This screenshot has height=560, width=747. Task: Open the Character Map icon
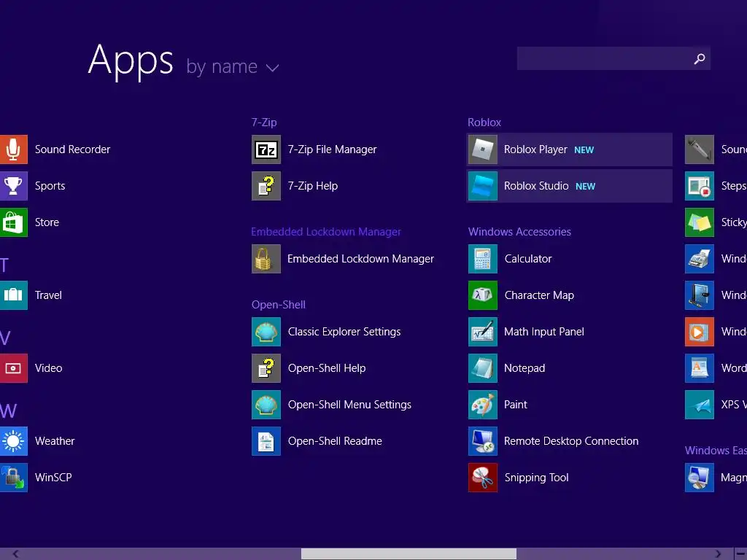pos(483,295)
